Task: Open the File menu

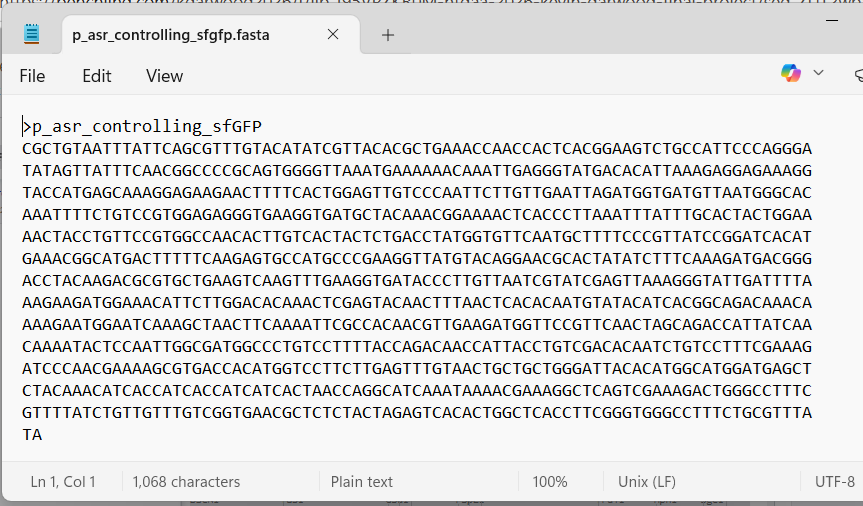Action: coord(32,76)
